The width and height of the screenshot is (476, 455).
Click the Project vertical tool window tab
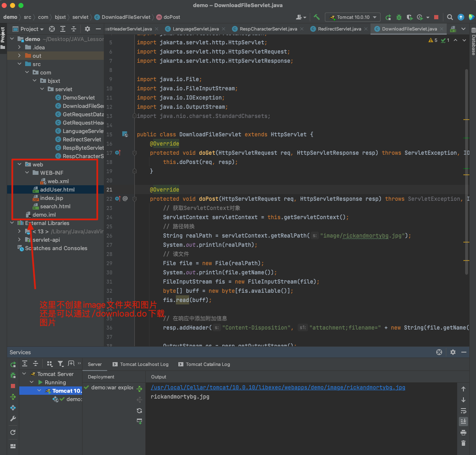point(3,38)
